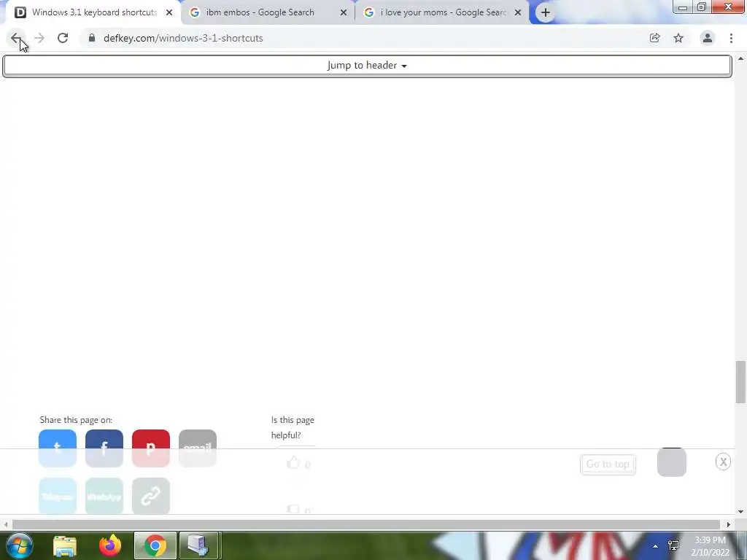This screenshot has height=560, width=747.
Task: Click the network tray icon
Action: (673, 545)
